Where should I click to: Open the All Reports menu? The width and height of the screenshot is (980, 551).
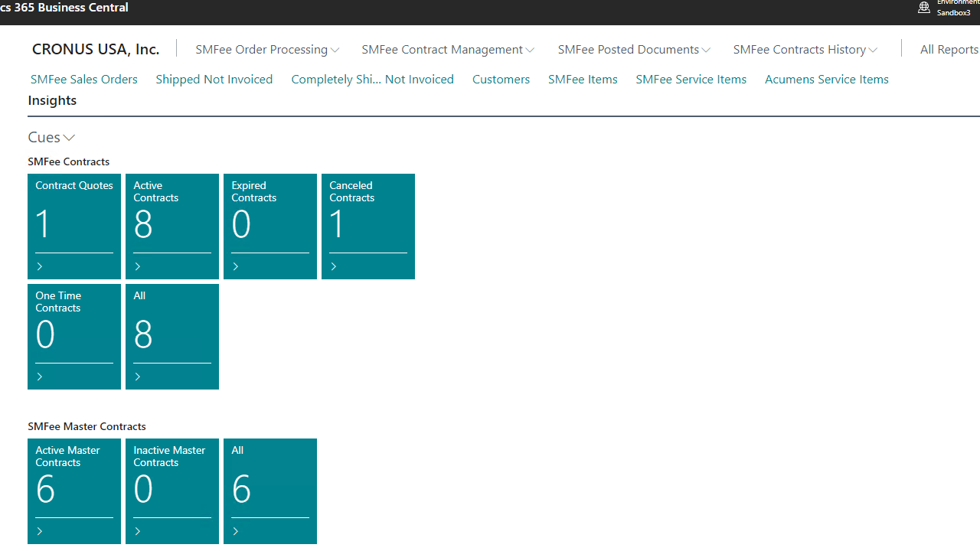[949, 50]
